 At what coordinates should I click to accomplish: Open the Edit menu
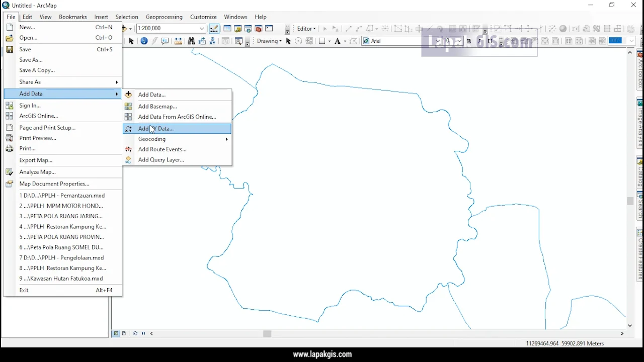pos(28,17)
